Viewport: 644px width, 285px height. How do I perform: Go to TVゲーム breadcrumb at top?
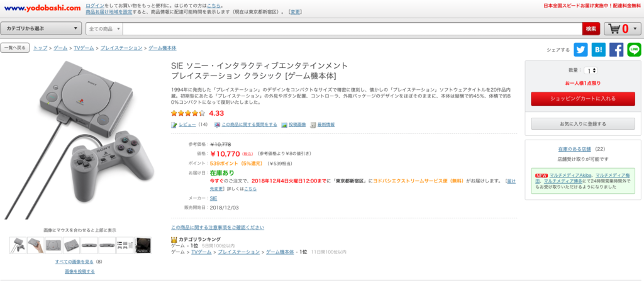82,48
